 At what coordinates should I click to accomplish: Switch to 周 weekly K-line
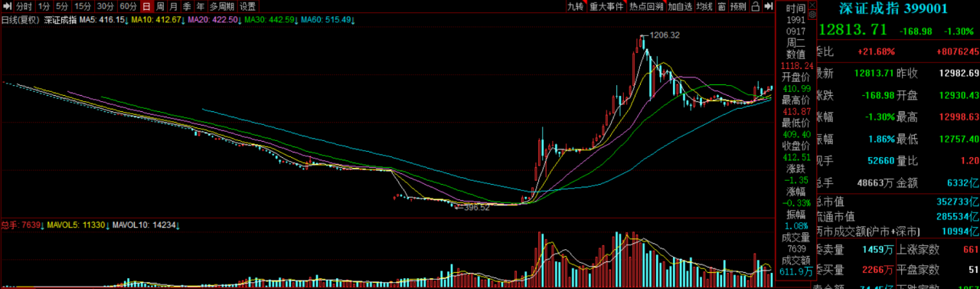point(160,6)
